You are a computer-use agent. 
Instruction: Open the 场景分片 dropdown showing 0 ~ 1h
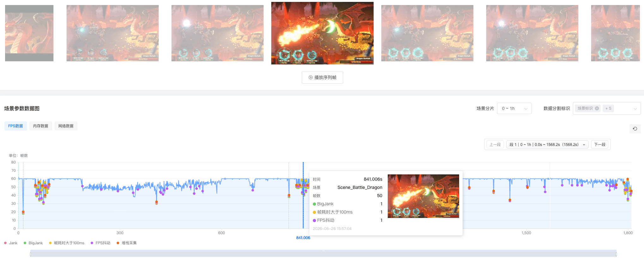514,108
